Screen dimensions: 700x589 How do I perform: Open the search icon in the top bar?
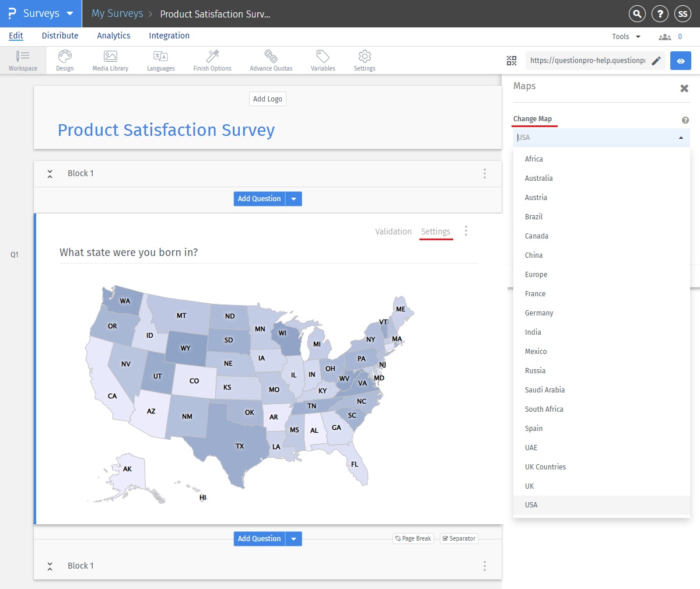coord(637,14)
